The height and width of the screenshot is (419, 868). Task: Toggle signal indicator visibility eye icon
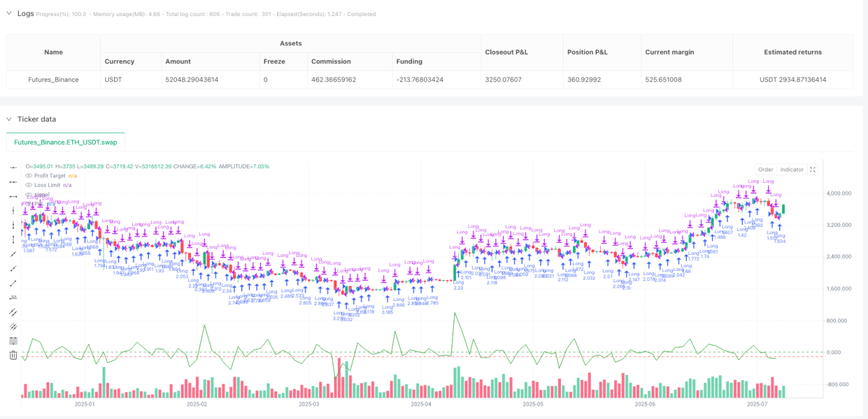(x=29, y=194)
